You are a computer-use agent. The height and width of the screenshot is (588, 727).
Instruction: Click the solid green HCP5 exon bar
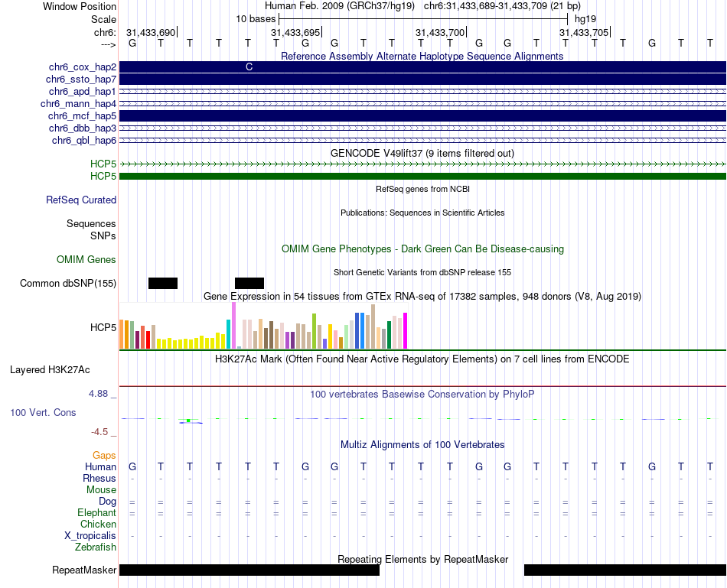pyautogui.click(x=422, y=176)
